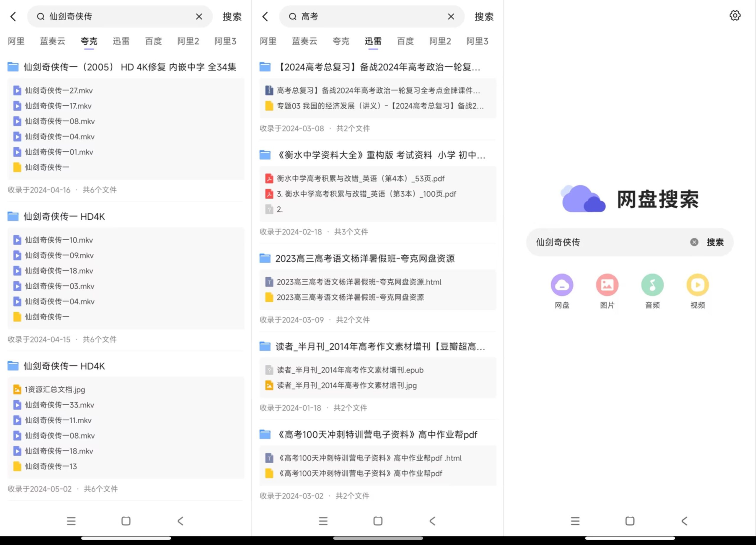This screenshot has height=545, width=756.
Task: Tap video icon of 仙剑奇侠传一27.mkv
Action: click(17, 90)
